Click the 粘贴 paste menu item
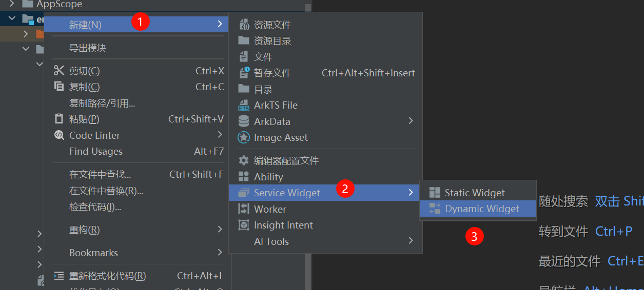This screenshot has height=290, width=644. (84, 119)
